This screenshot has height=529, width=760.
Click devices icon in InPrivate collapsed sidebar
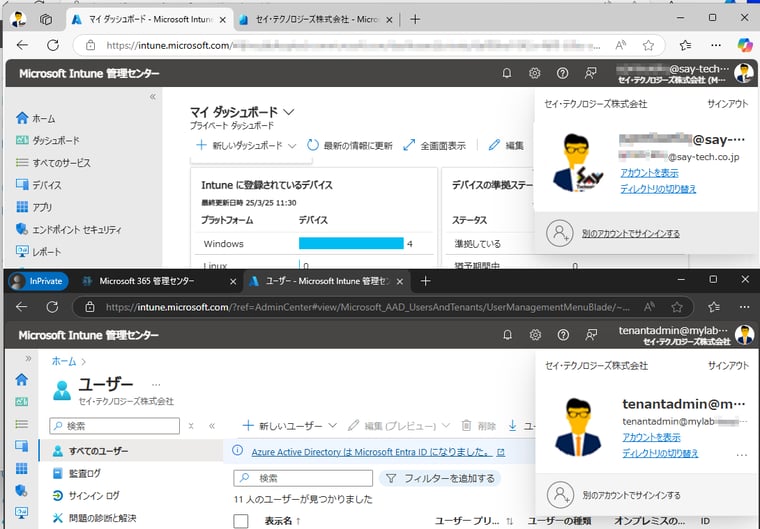tap(22, 446)
